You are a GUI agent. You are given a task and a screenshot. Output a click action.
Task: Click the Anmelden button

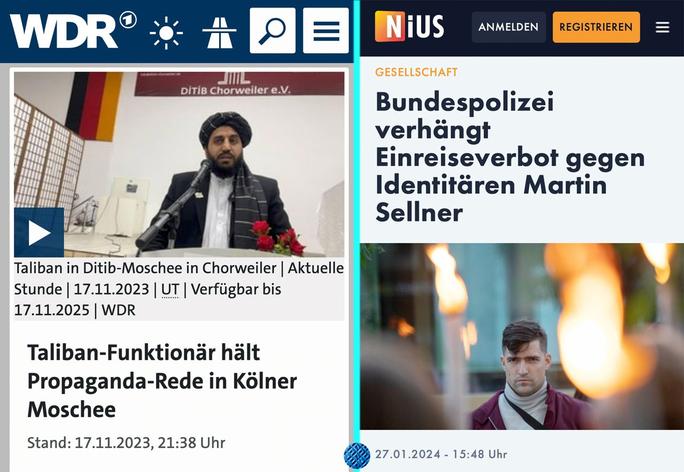pyautogui.click(x=509, y=27)
